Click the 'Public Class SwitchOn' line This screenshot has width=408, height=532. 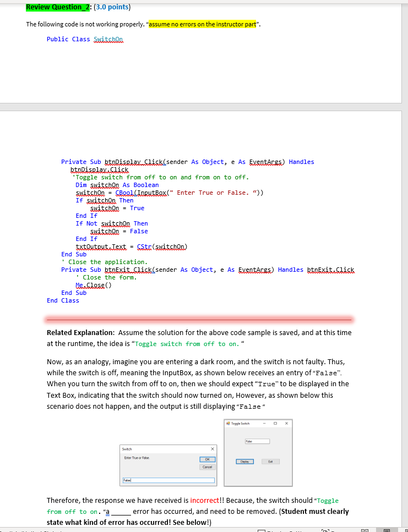pos(85,40)
